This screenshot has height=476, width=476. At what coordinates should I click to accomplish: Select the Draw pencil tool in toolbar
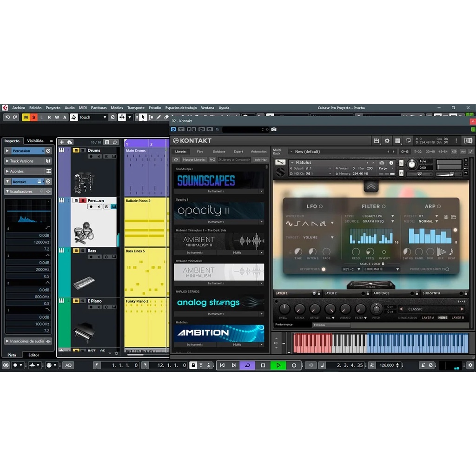click(159, 118)
